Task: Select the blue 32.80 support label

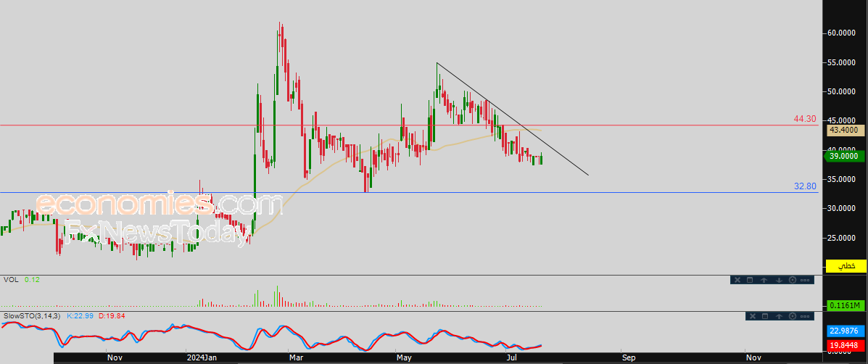Action: click(x=805, y=186)
